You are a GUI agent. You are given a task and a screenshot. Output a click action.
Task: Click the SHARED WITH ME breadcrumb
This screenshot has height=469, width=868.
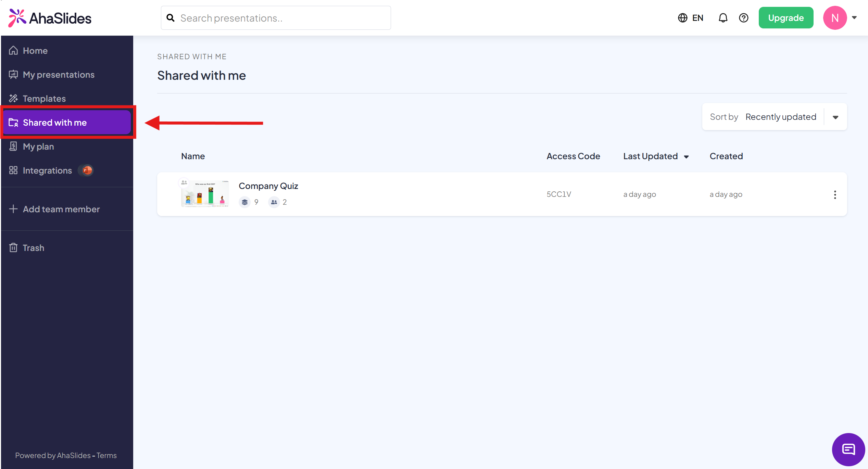[x=192, y=56]
